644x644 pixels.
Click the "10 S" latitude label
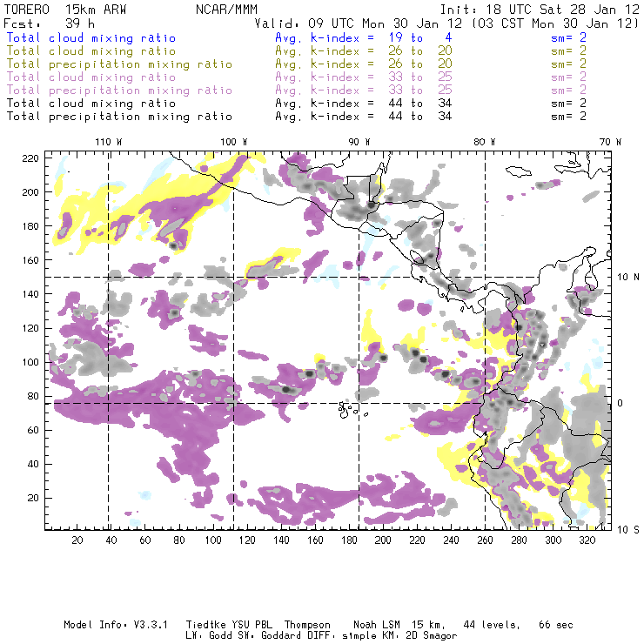(x=628, y=530)
